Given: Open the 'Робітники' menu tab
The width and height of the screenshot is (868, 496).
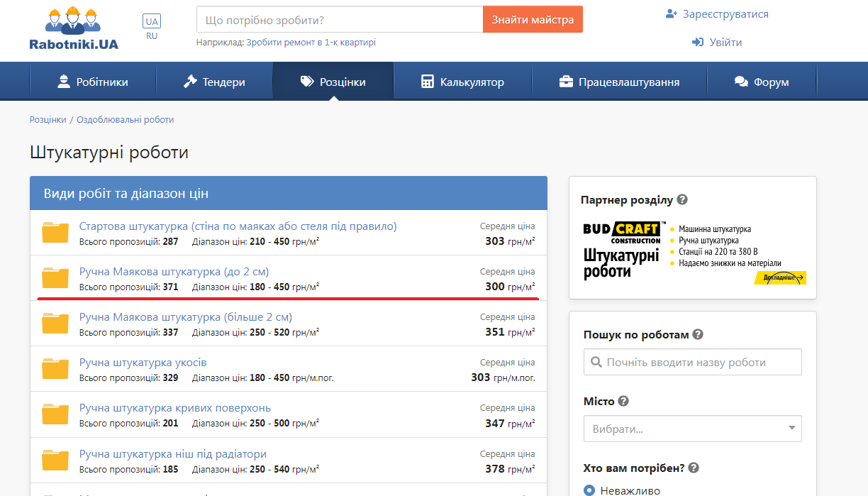Looking at the screenshot, I should [93, 82].
